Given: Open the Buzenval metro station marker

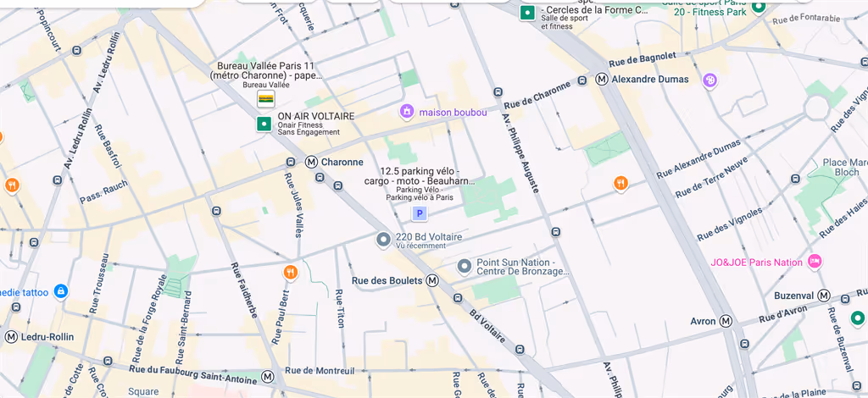Looking at the screenshot, I should click(824, 296).
